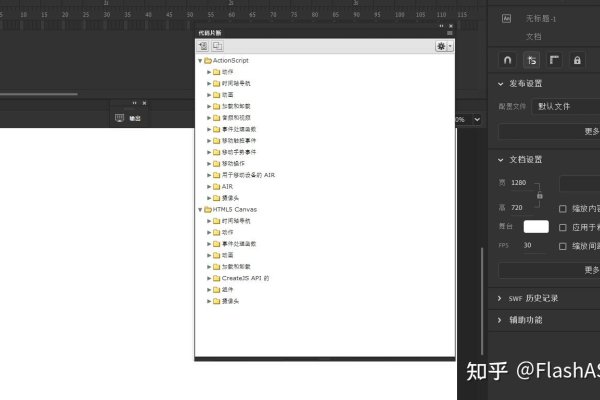Collapse the ActionScript folder arrow
The height and width of the screenshot is (400, 600).
200,60
